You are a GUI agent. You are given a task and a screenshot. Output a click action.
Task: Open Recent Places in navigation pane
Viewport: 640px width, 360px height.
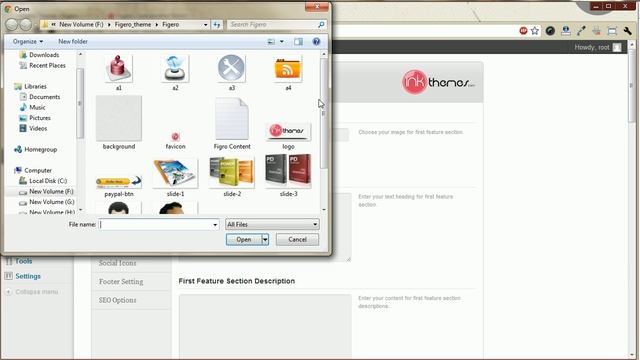click(42, 65)
